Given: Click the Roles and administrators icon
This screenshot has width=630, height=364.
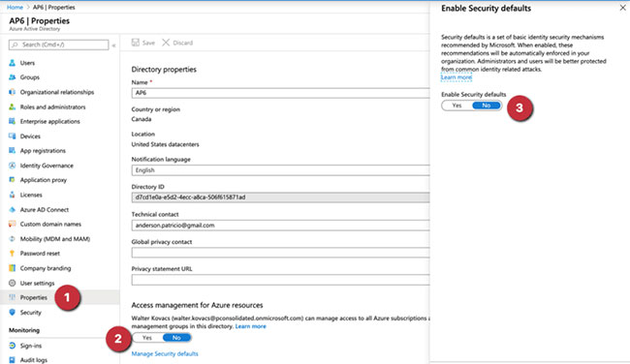Looking at the screenshot, I should tap(12, 106).
